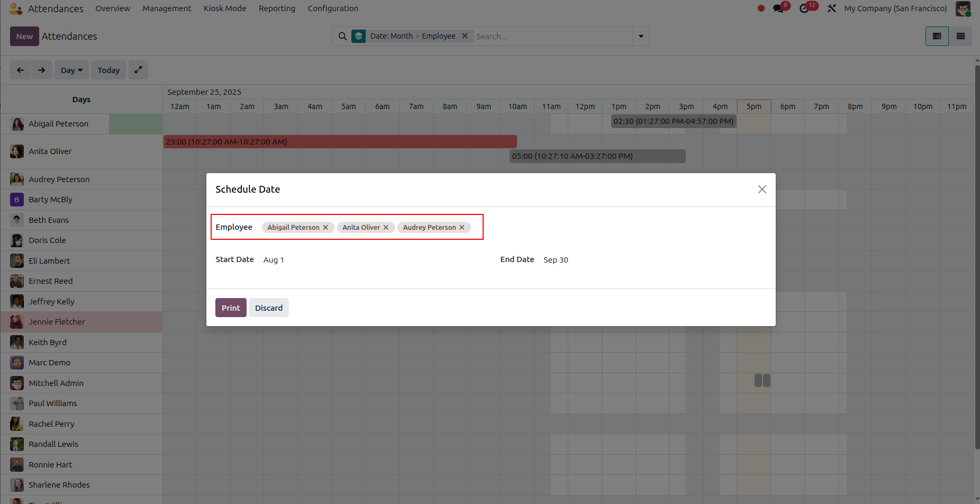This screenshot has height=504, width=980.
Task: Click the New button
Action: click(24, 36)
